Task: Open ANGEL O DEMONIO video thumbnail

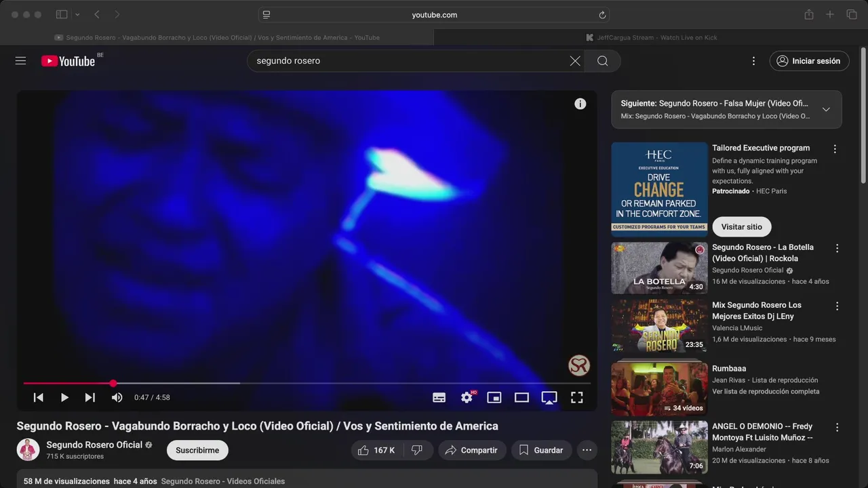Action: 659,447
